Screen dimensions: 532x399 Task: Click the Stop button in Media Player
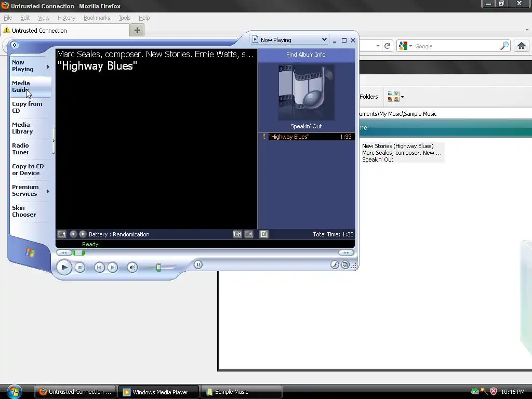coord(79,268)
